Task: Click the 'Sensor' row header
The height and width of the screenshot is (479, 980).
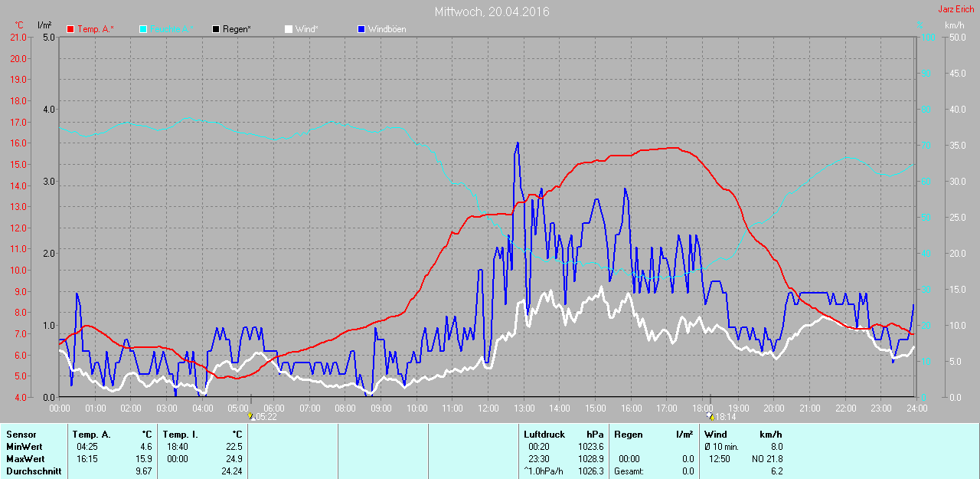Action: [21, 435]
